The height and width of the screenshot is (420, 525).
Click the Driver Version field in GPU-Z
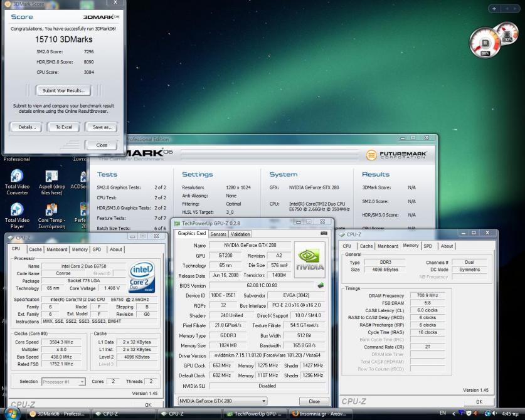(267, 355)
